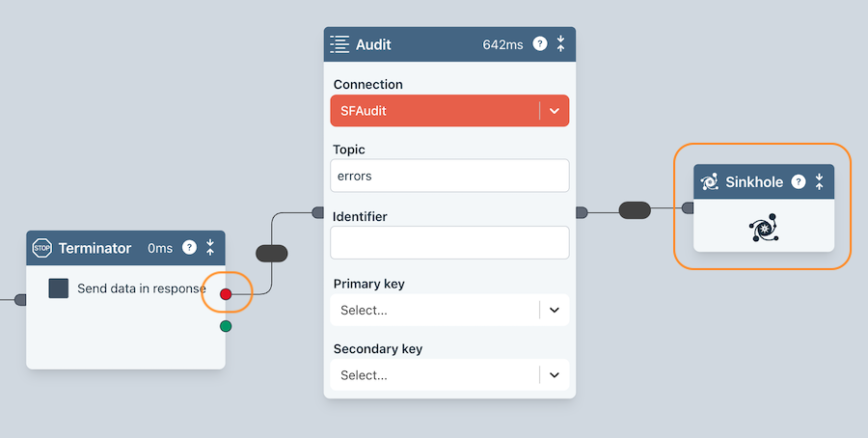Viewport: 868px width, 438px height.
Task: Click the Audit node list icon
Action: pos(339,44)
